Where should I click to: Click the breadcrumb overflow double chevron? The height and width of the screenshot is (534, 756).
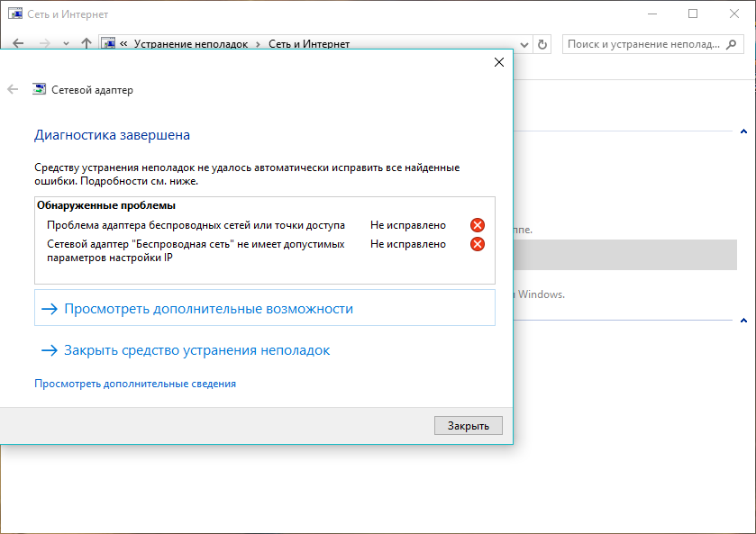point(123,44)
